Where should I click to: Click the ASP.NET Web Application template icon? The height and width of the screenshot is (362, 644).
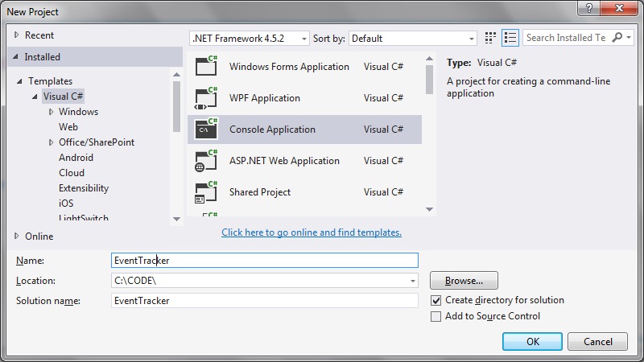pyautogui.click(x=206, y=161)
